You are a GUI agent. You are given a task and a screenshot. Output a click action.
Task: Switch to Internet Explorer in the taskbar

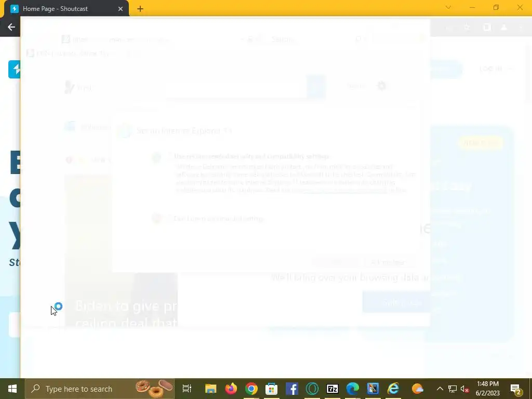click(x=393, y=389)
